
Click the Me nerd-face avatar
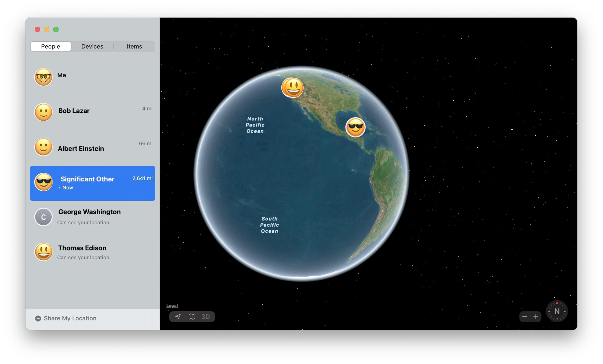[43, 77]
